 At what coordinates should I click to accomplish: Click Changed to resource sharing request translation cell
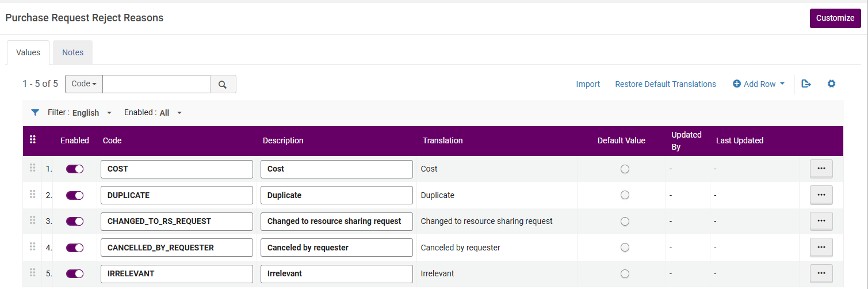click(x=487, y=222)
